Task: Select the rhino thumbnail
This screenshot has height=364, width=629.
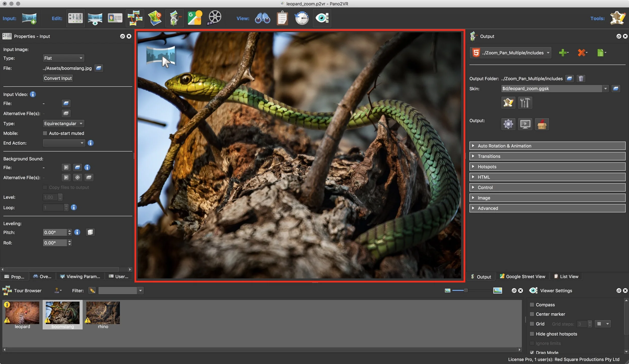Action: (x=103, y=315)
